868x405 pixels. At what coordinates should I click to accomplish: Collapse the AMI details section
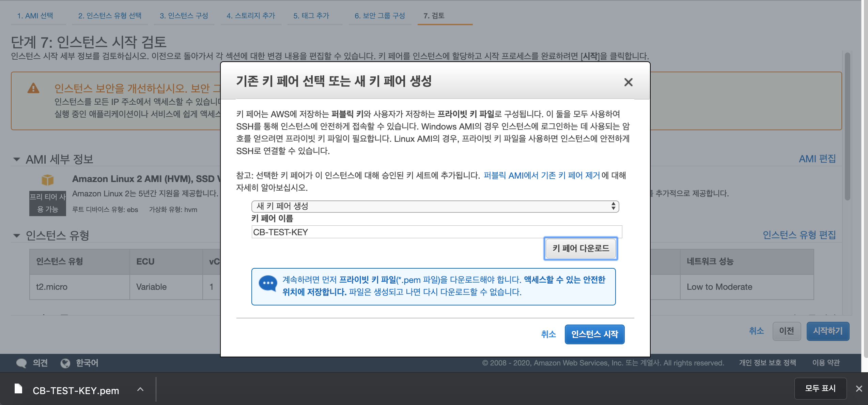[16, 159]
